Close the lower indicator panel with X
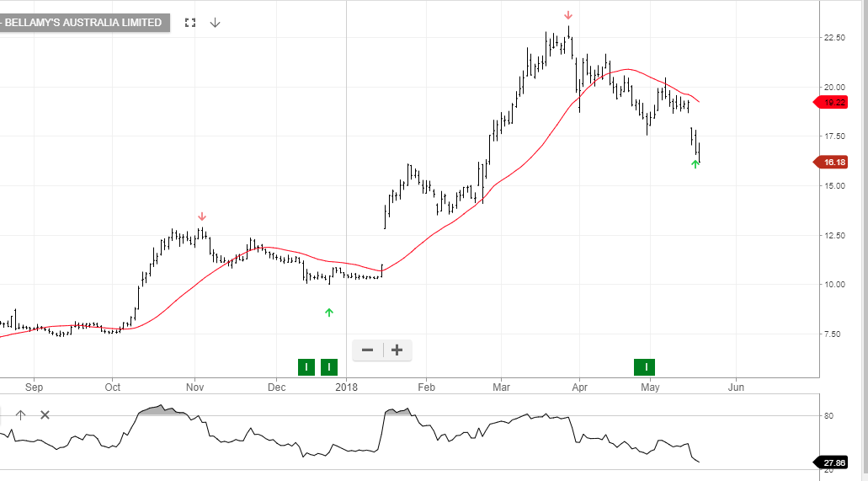The width and height of the screenshot is (868, 481). (45, 414)
